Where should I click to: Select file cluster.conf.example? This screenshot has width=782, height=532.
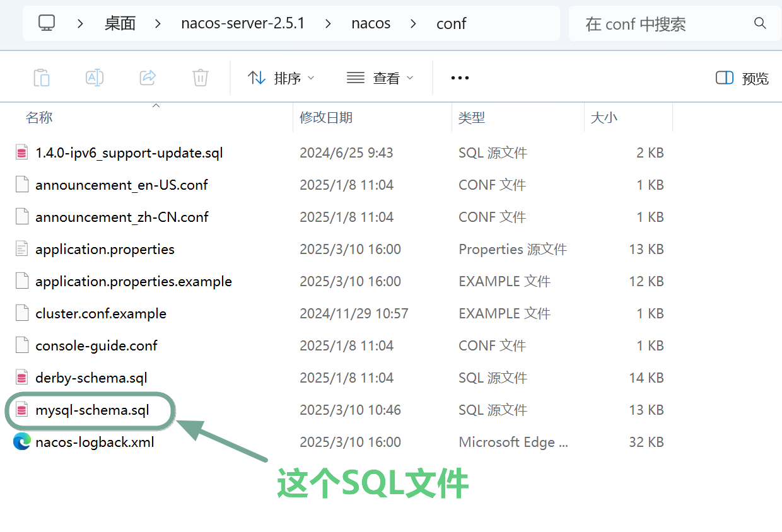click(x=101, y=313)
